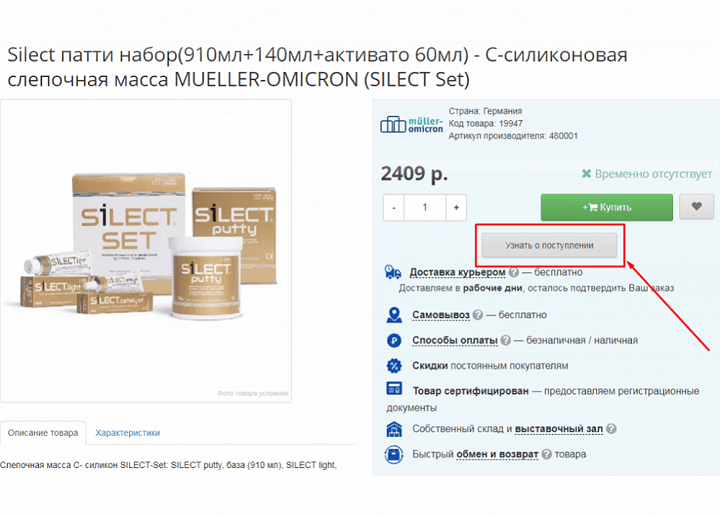This screenshot has width=720, height=516.
Task: Decrease quantity with the minus button
Action: (x=394, y=208)
